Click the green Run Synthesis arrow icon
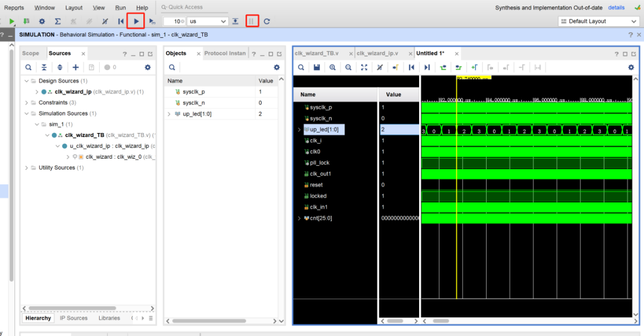The height and width of the screenshot is (336, 644). click(x=12, y=22)
